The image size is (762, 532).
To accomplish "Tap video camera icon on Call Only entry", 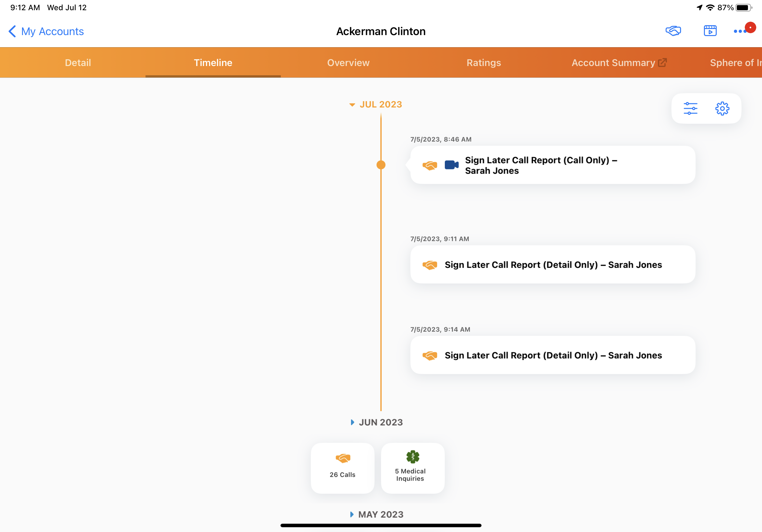I will [451, 165].
